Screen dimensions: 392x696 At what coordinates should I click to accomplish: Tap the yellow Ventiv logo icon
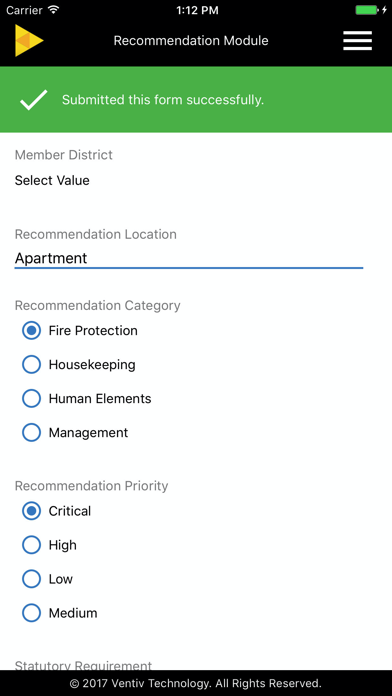29,40
